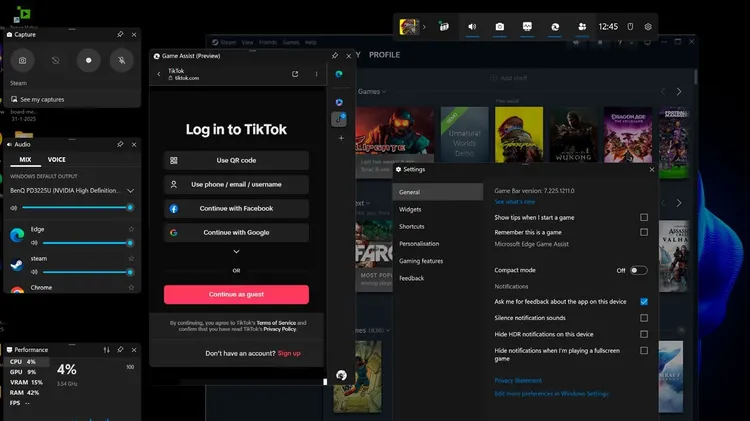Open Shortcuts settings section
The image size is (750, 421).
(x=412, y=227)
